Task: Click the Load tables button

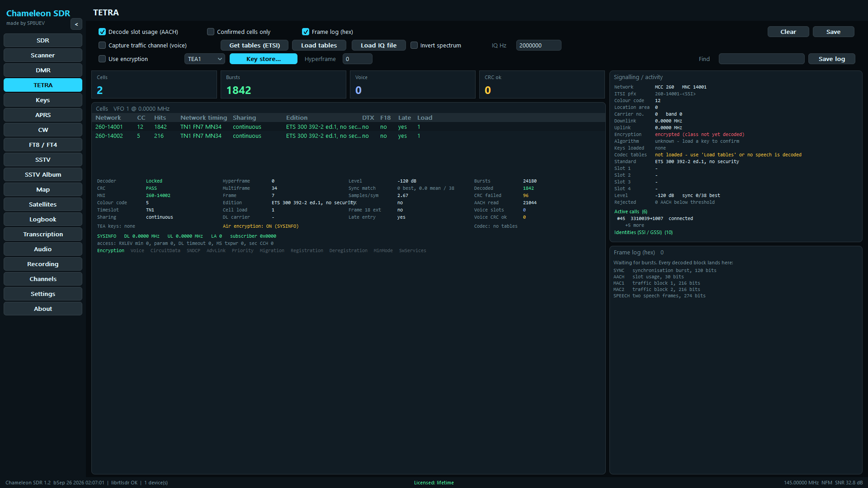Action: click(319, 45)
